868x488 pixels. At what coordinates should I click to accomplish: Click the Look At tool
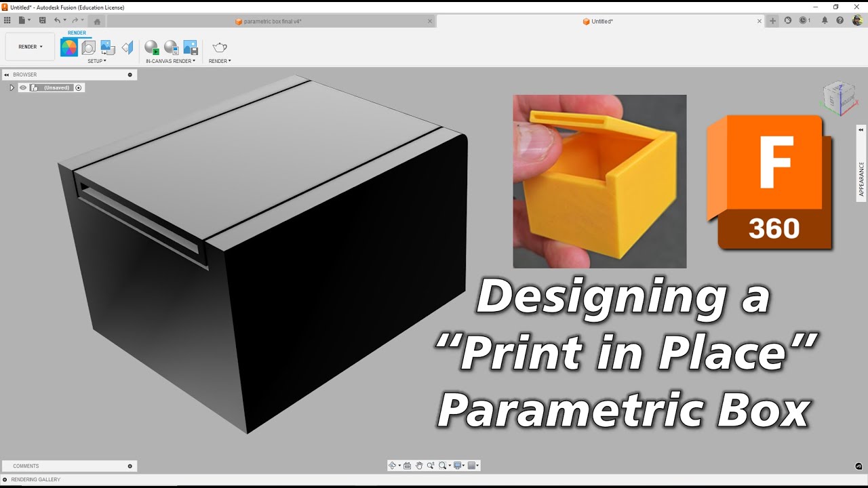pyautogui.click(x=408, y=466)
